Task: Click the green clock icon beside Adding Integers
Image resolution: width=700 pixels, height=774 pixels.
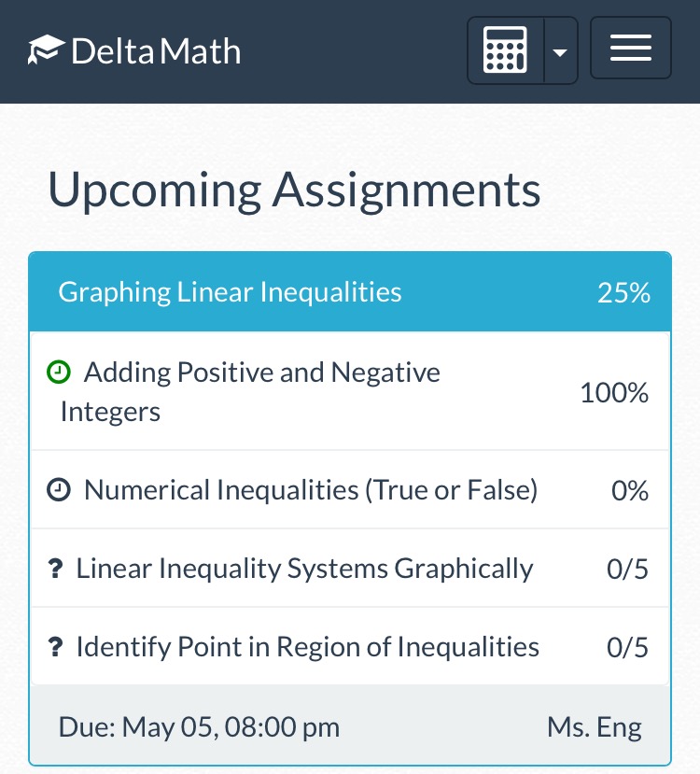Action: click(x=59, y=372)
